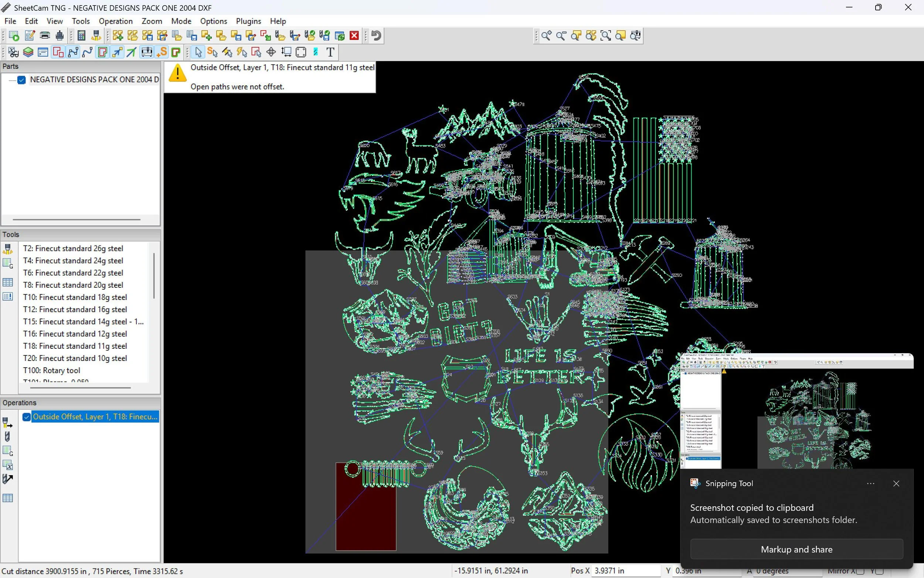
Task: Open the Operation menu
Action: tap(115, 21)
